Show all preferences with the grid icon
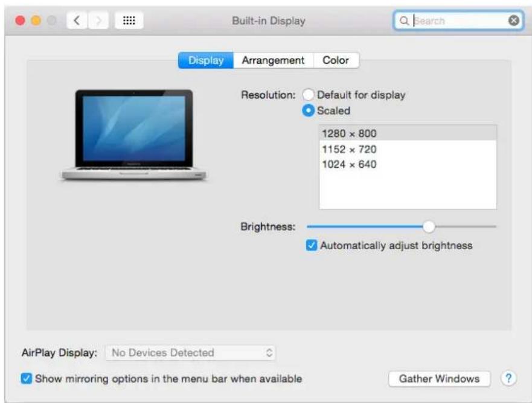The image size is (532, 403). 129,21
